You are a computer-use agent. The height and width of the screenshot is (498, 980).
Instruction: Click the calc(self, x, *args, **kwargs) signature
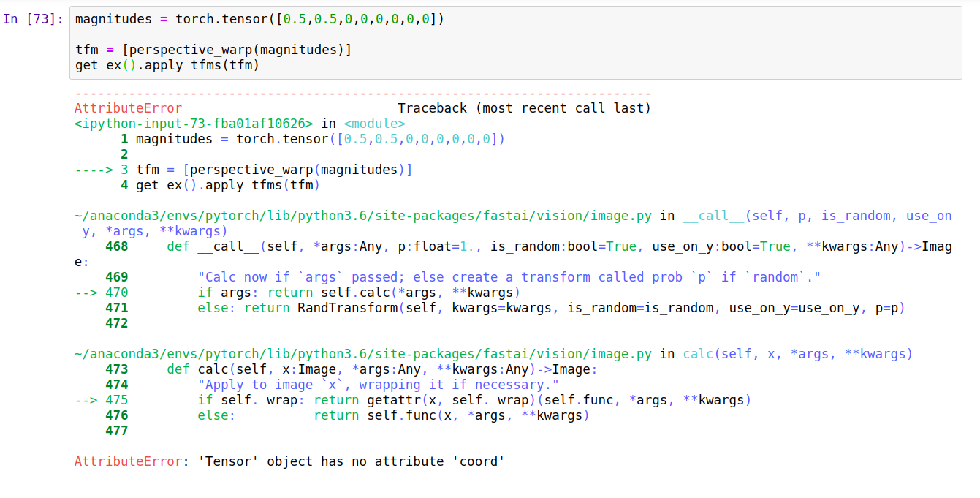pyautogui.click(x=797, y=354)
